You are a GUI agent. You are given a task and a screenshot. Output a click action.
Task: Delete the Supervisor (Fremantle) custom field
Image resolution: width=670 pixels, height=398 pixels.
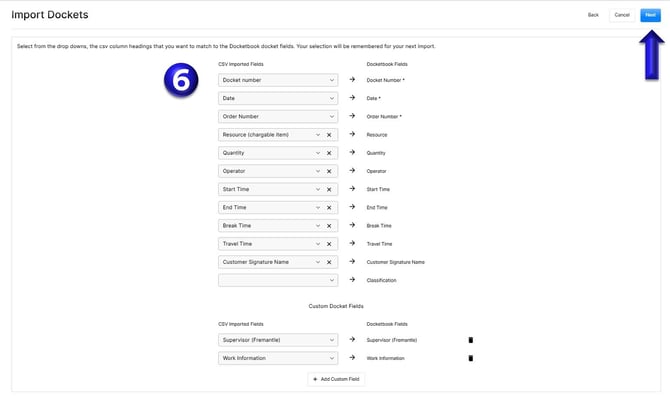pyautogui.click(x=470, y=340)
